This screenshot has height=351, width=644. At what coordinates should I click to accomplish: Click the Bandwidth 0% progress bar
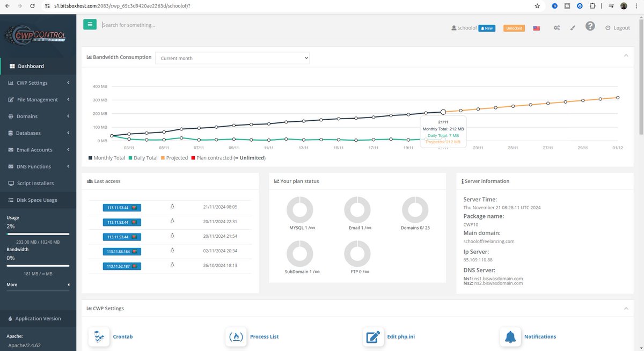pos(38,266)
